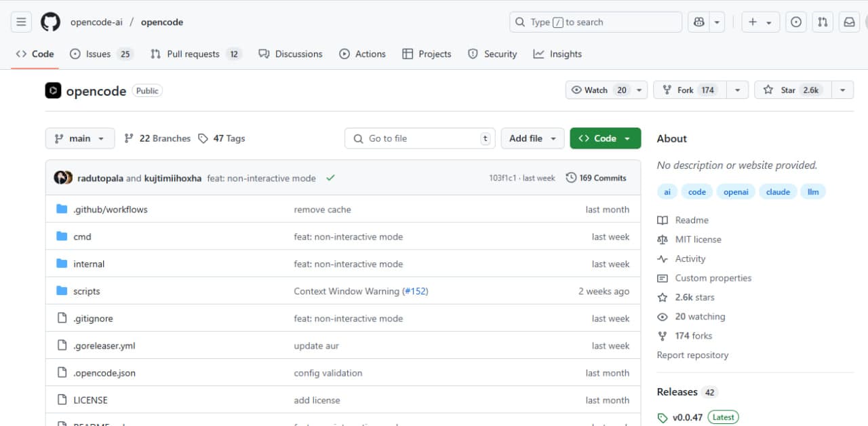Image resolution: width=868 pixels, height=426 pixels.
Task: Switch to the Pull requests tab
Action: (196, 54)
